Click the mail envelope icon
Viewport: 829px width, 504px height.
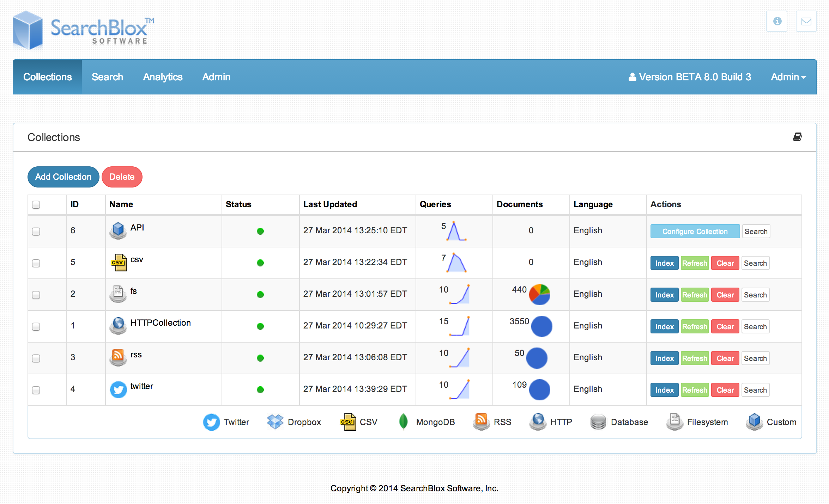[x=806, y=21]
